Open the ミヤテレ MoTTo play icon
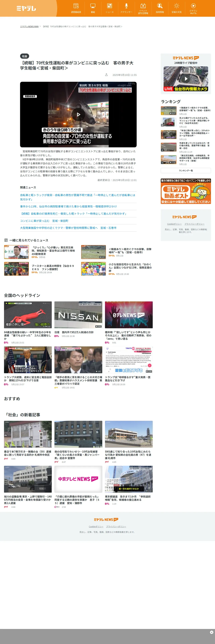215x644 pixels. tap(193, 8)
